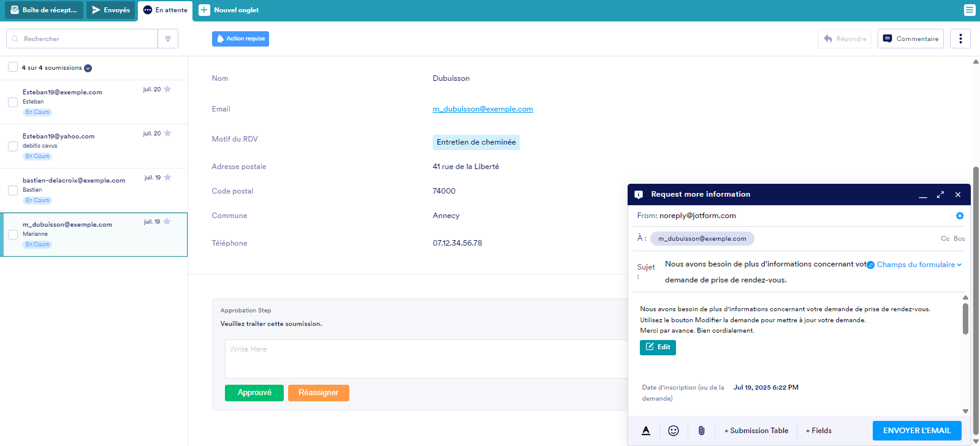Send the email with ENVOYER L'EMAIL
This screenshot has width=980, height=446.
pyautogui.click(x=916, y=431)
